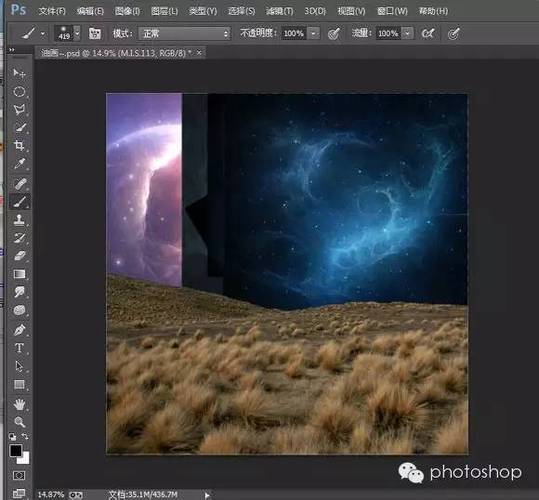Select the Hand tool
This screenshot has width=539, height=500.
(x=19, y=404)
